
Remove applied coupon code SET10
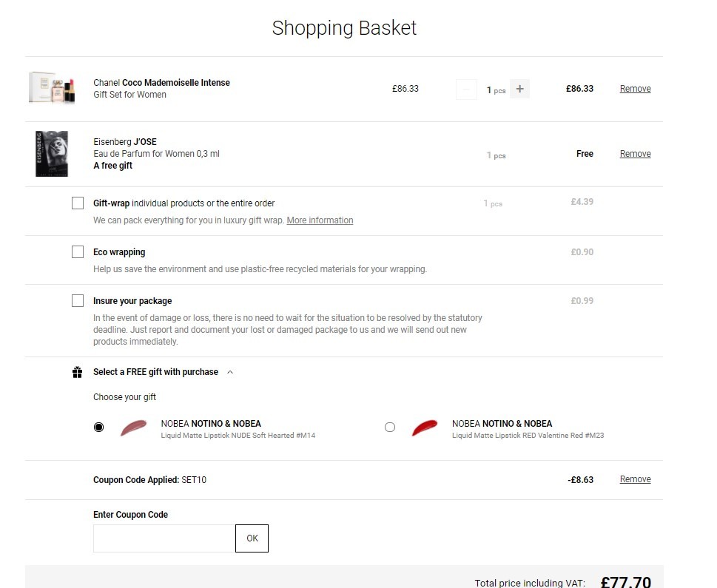tap(635, 479)
